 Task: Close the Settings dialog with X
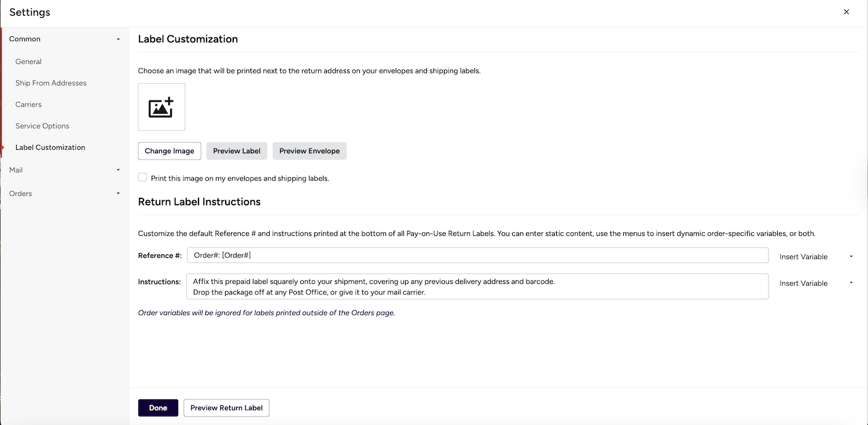coord(846,12)
